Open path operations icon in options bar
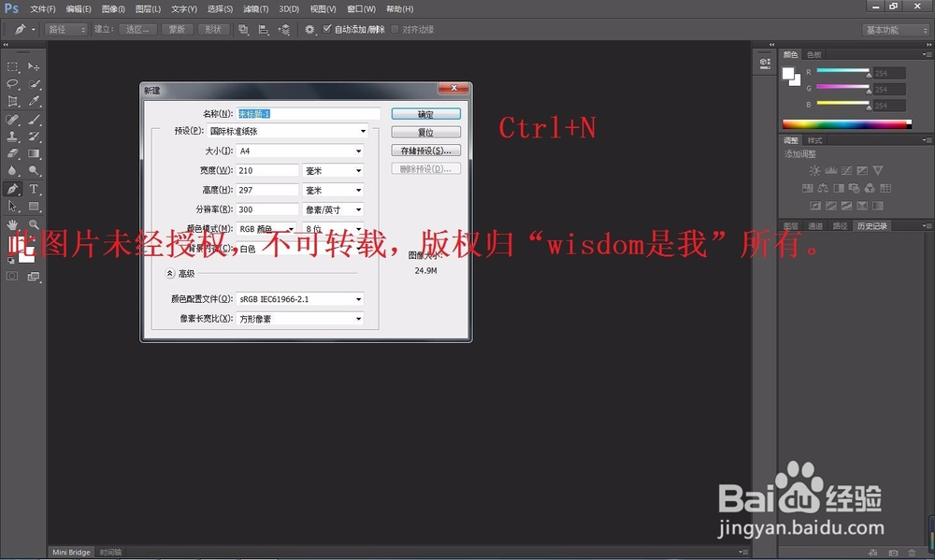Screen dimensions: 935x560 pyautogui.click(x=243, y=29)
